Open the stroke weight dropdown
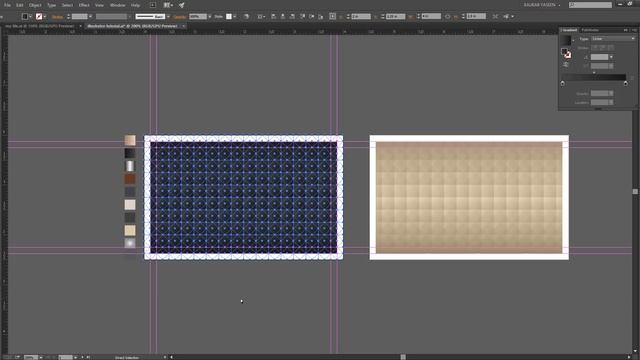The image size is (640, 360). tap(90, 17)
